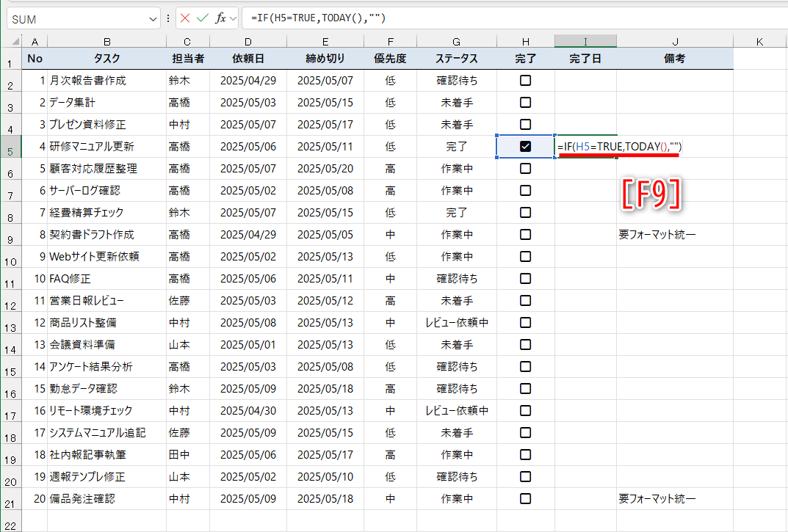
Task: Select column H header
Action: [526, 42]
